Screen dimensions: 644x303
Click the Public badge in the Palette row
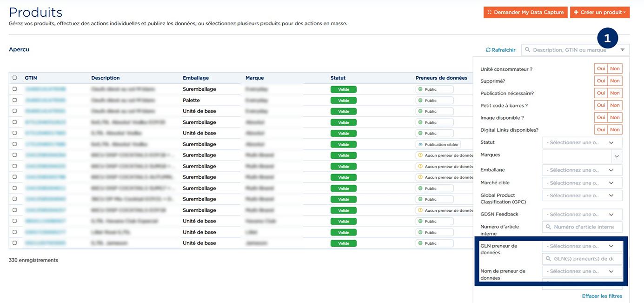434,101
